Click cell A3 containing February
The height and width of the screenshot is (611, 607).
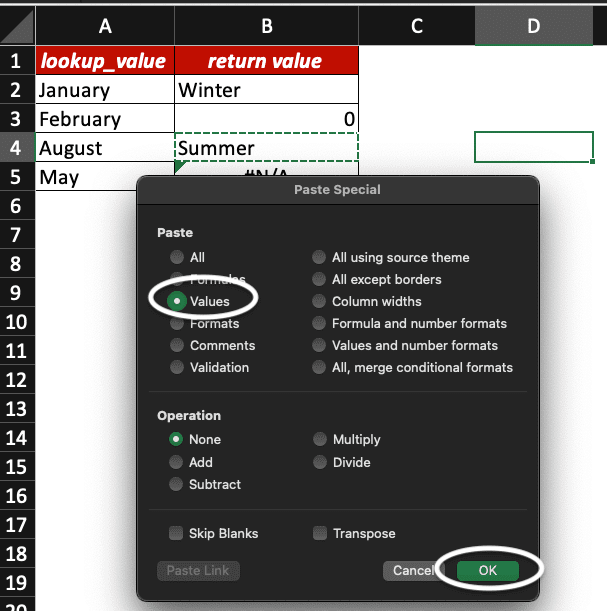pos(105,119)
